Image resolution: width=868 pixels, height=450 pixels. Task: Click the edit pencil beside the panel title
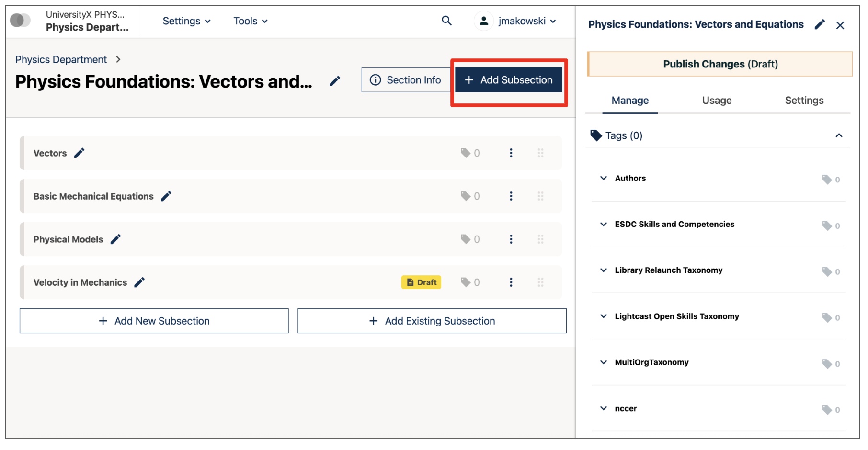coord(820,24)
